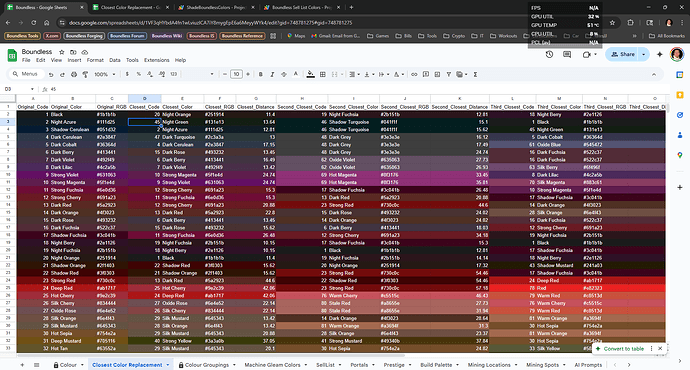Decrease decimal places icon

pos(150,74)
